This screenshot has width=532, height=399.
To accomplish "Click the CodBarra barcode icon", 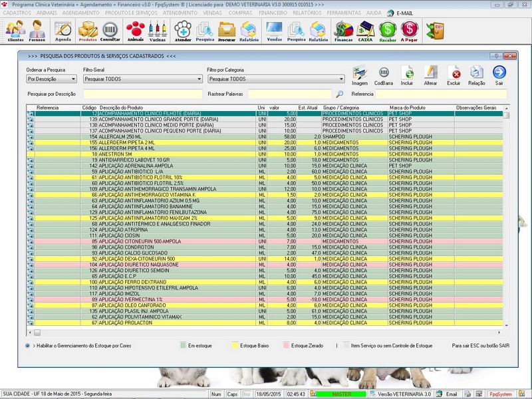I will [x=383, y=74].
